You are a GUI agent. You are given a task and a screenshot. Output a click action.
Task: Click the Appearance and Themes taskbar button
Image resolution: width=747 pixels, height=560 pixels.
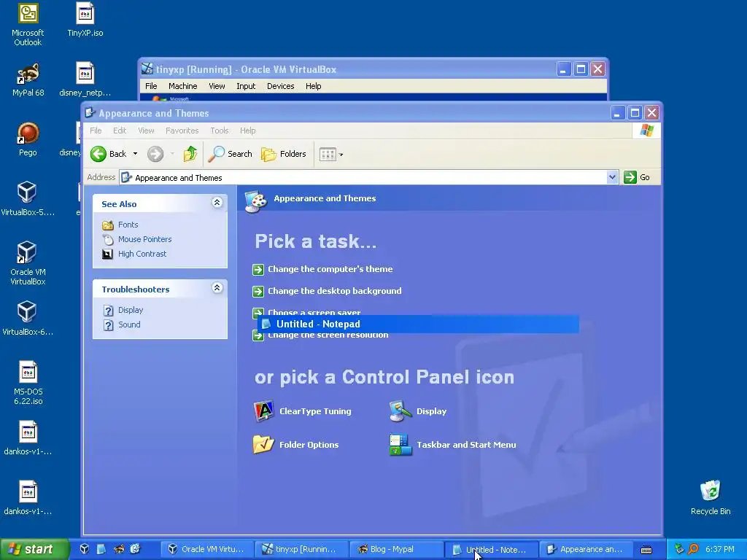tap(586, 550)
